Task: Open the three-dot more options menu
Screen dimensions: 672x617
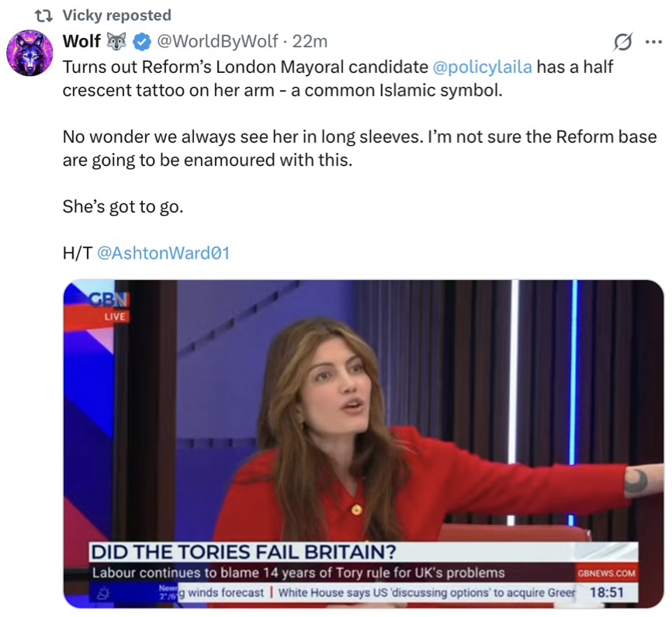Action: (653, 41)
